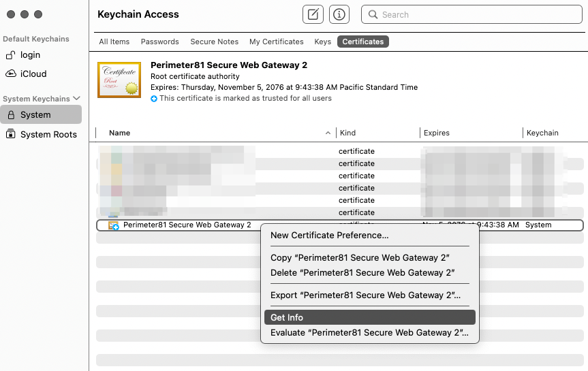Viewport: 588px width, 371px height.
Task: Click the login keychain unlocked padlock icon
Action: 10,55
